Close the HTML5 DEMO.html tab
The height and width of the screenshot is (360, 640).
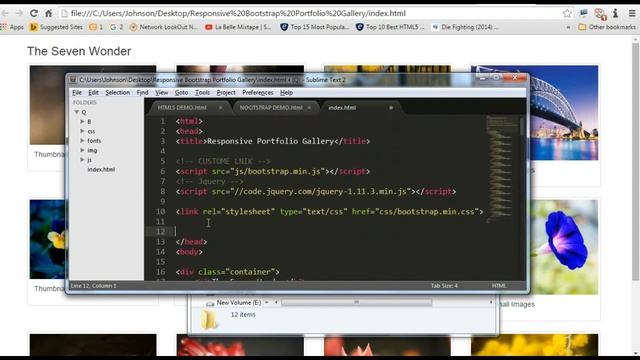[x=220, y=108]
